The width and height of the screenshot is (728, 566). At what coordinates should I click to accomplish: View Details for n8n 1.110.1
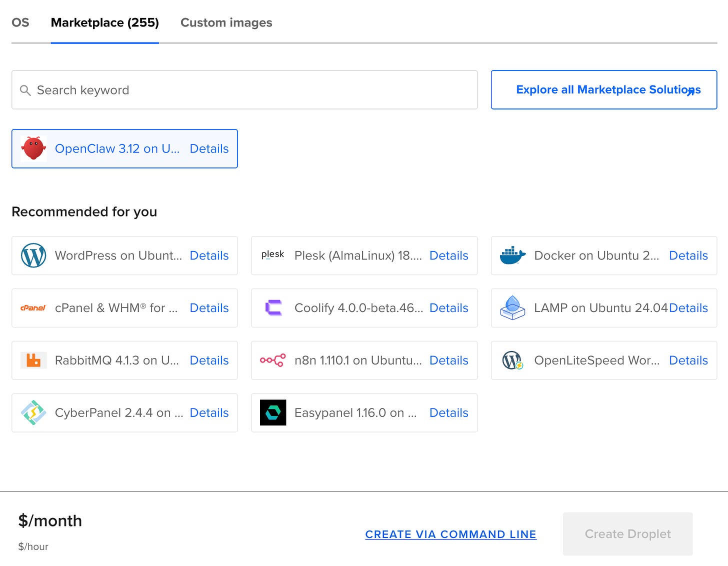(x=449, y=360)
